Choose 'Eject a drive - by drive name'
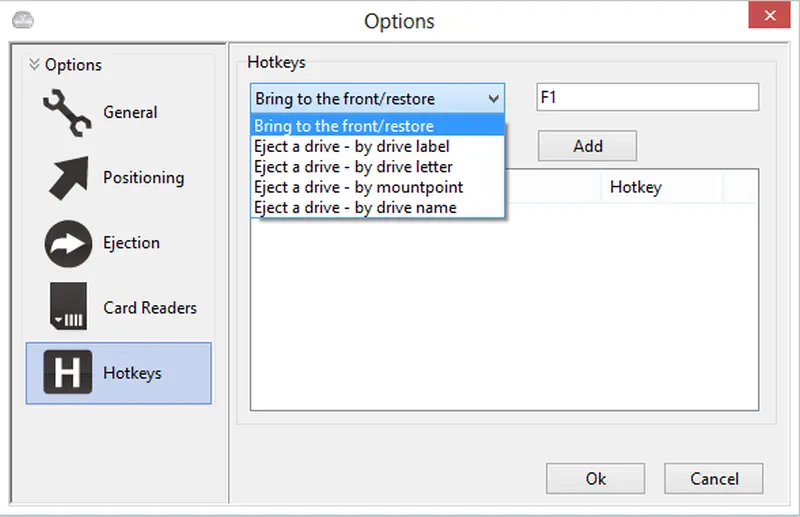 click(x=355, y=208)
